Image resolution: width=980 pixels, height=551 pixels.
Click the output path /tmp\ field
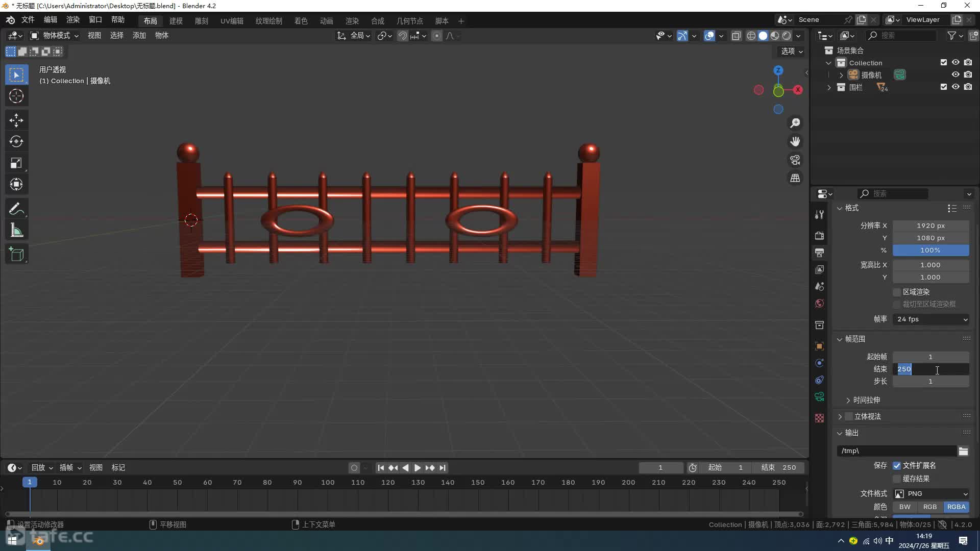pos(897,451)
